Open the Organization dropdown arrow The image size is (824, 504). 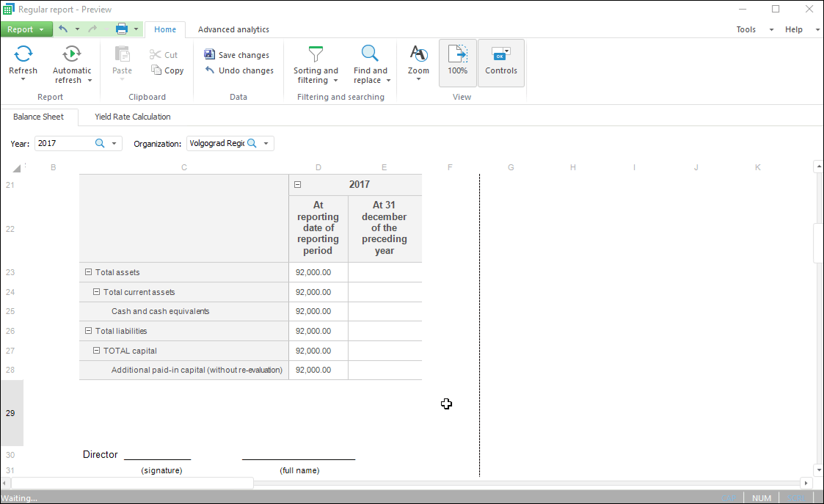[266, 144]
